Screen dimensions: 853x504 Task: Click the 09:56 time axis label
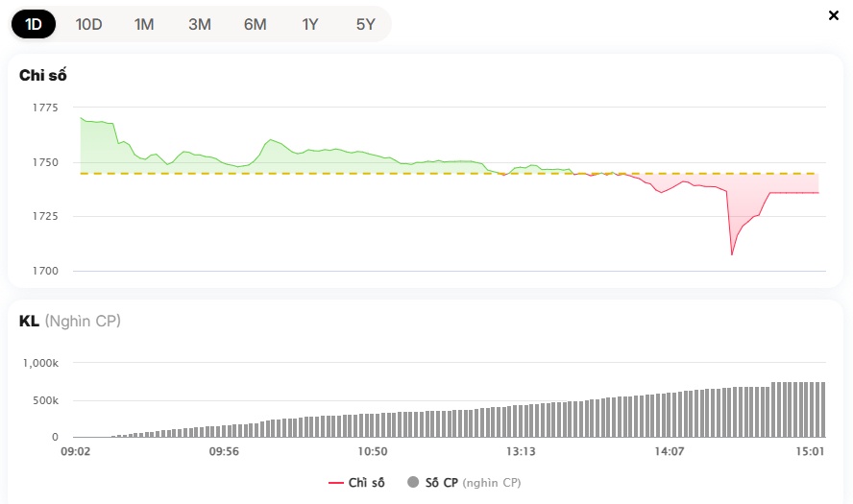224,451
